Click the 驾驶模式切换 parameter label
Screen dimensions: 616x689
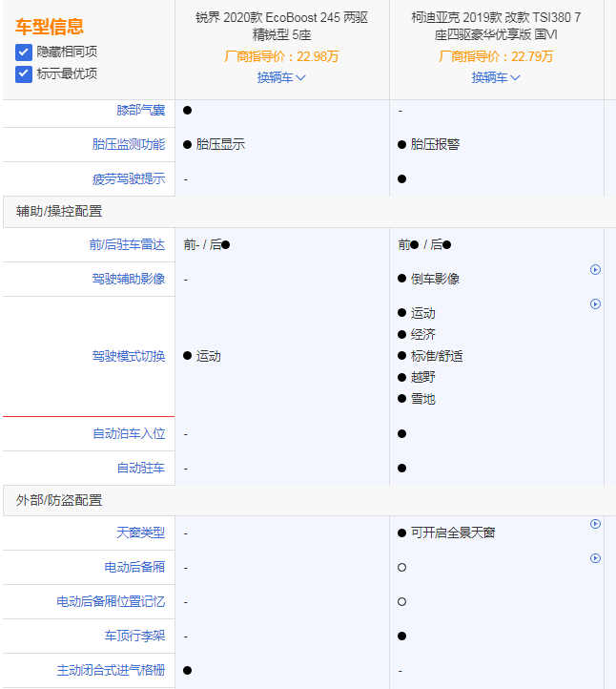point(129,356)
